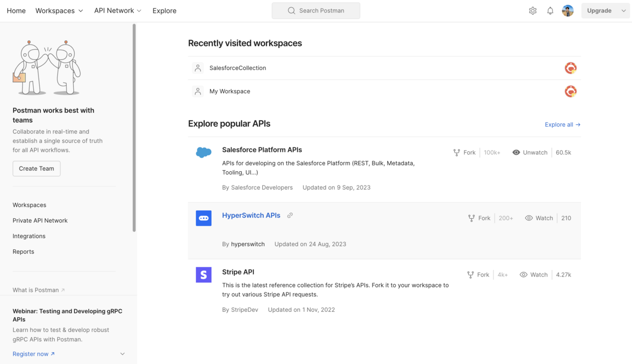This screenshot has height=364, width=632.
Task: Go to the Explore tab
Action: tap(164, 11)
